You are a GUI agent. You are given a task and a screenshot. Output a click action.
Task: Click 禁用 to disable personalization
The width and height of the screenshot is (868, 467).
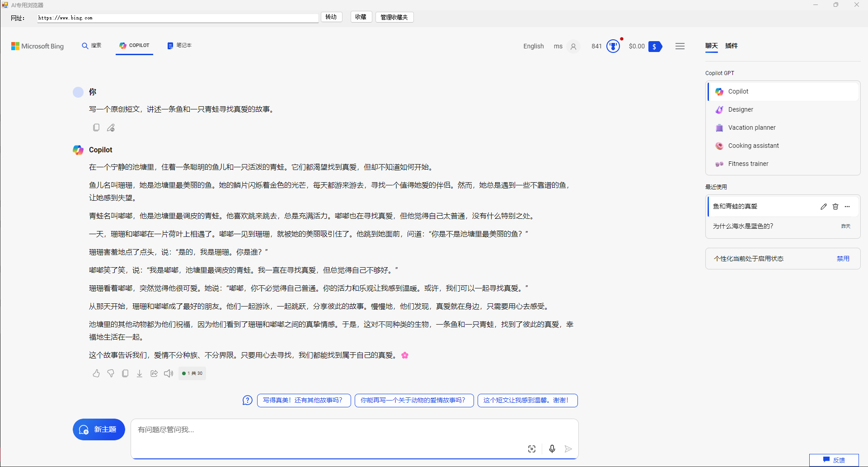843,259
